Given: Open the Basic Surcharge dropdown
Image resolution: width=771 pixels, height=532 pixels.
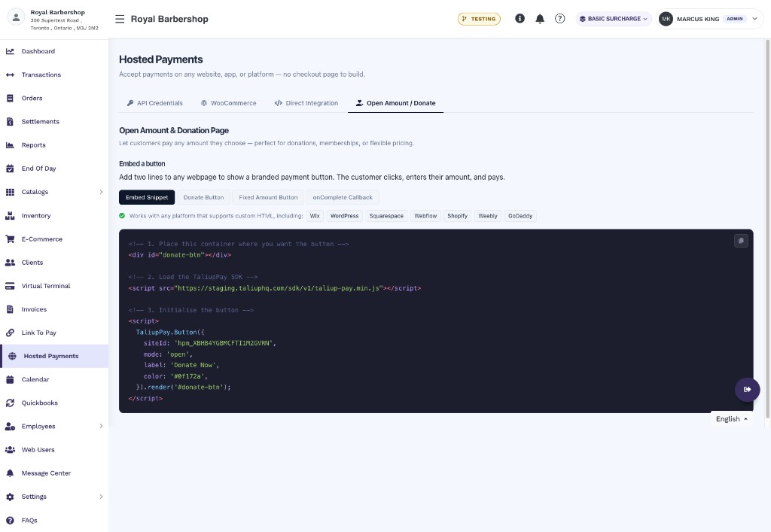Looking at the screenshot, I should click(614, 19).
